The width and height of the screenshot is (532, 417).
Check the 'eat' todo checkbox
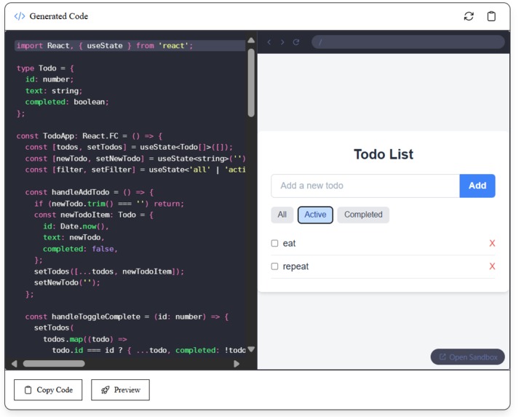pyautogui.click(x=274, y=243)
